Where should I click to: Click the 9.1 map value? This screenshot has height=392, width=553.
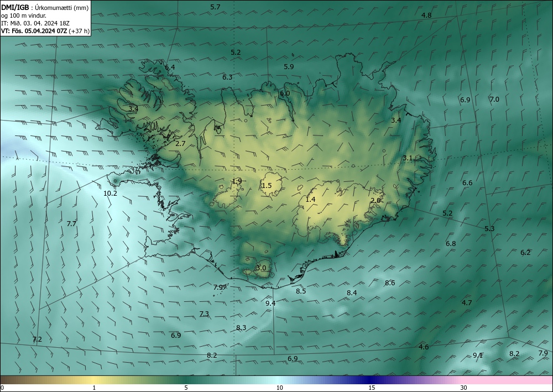478,355
